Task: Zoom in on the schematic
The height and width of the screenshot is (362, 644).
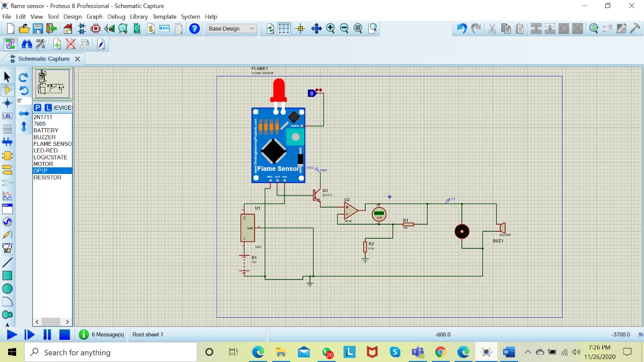Action: (x=331, y=29)
